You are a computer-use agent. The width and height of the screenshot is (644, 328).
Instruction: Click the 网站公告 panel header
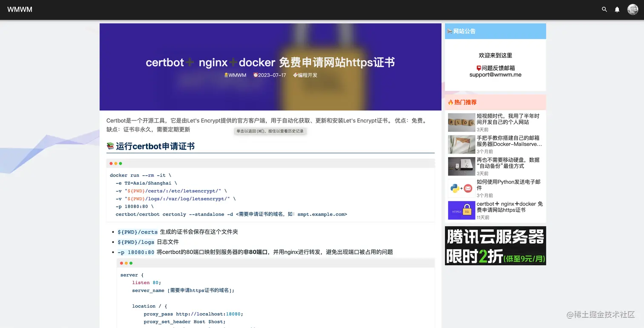click(495, 31)
